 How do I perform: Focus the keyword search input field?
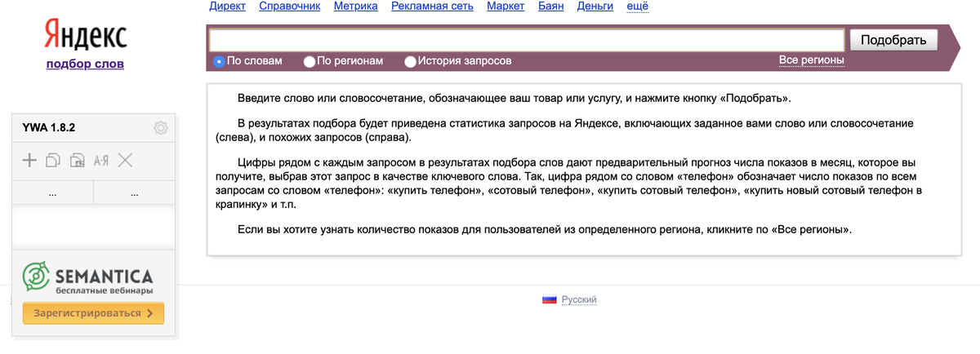point(527,40)
